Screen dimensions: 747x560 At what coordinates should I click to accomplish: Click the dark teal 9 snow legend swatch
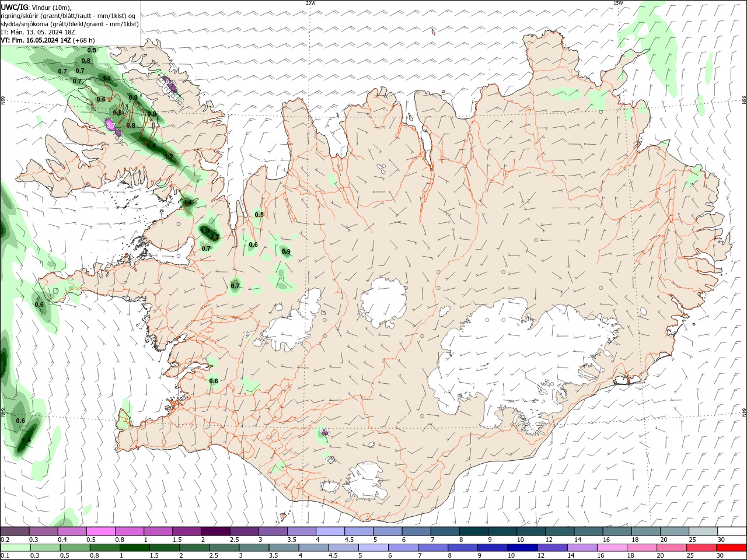click(502, 531)
